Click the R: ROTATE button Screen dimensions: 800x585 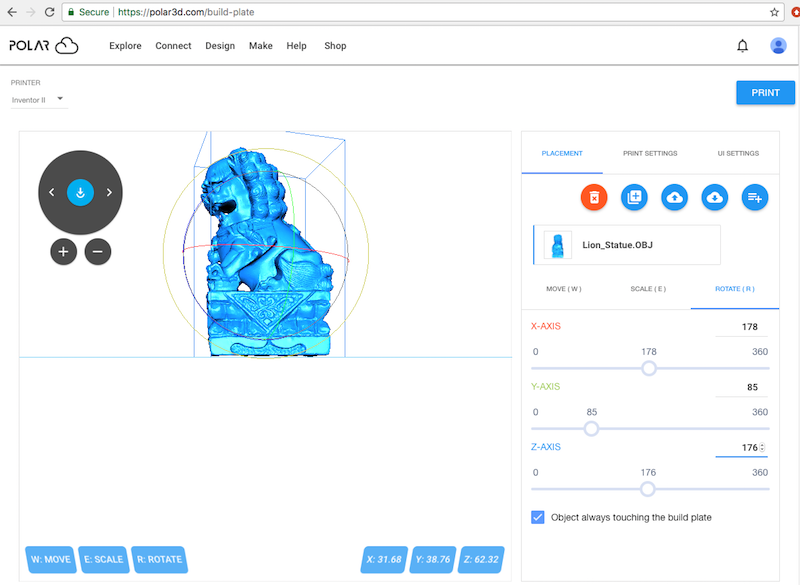[x=159, y=559]
